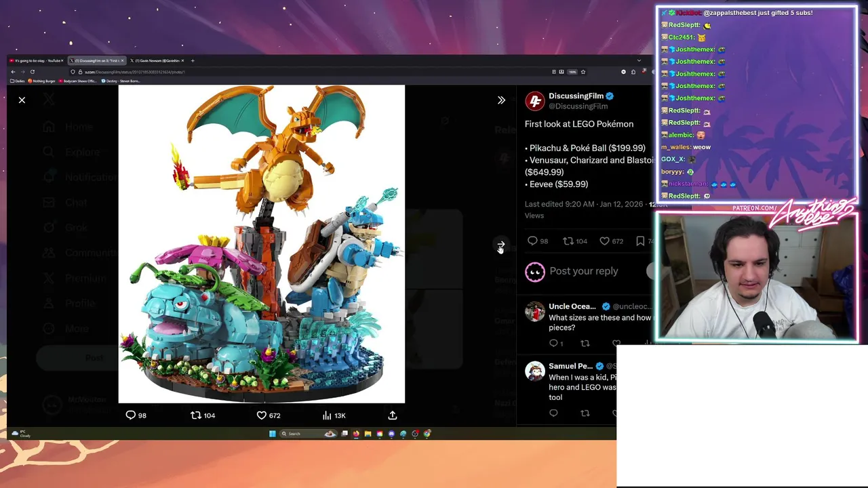Collapse the tweet sidebar with double-chevron icon
The image size is (868, 488).
pos(501,100)
